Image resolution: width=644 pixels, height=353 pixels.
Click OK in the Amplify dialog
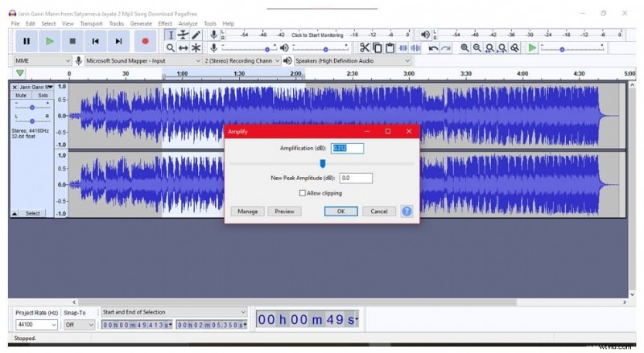pyautogui.click(x=341, y=211)
